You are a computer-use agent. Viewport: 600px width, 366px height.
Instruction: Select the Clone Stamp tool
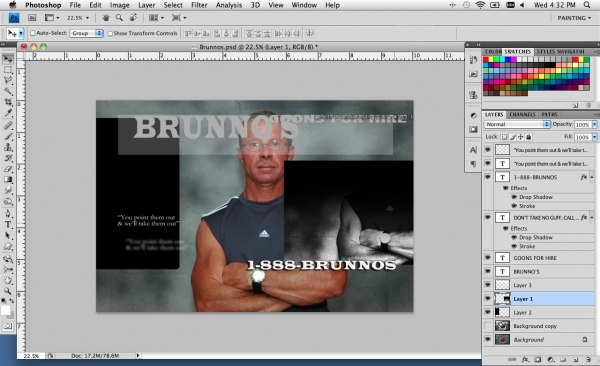pos(8,147)
